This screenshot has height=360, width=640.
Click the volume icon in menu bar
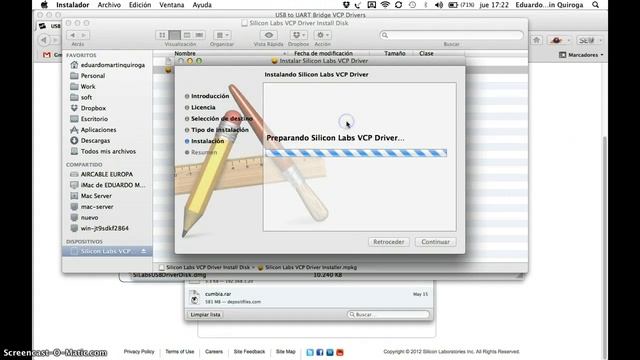coord(439,5)
